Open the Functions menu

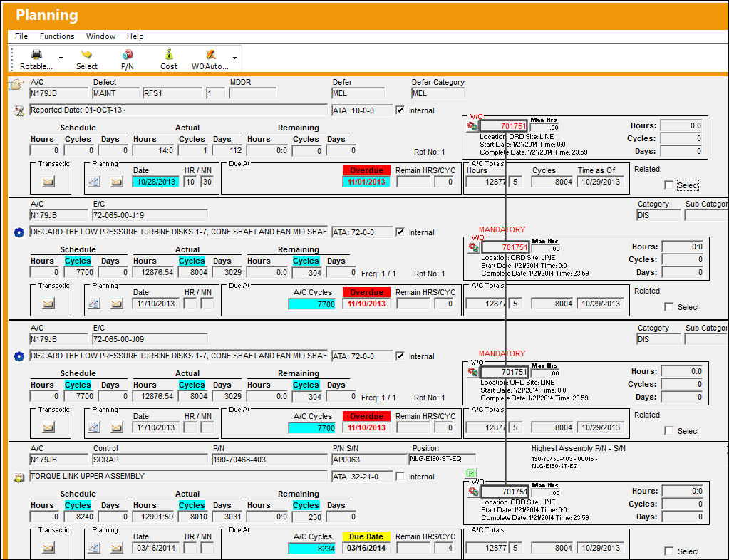click(57, 36)
